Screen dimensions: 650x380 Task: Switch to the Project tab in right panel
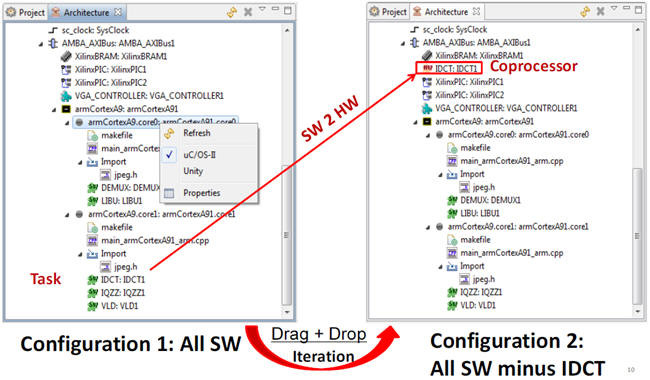coord(388,12)
